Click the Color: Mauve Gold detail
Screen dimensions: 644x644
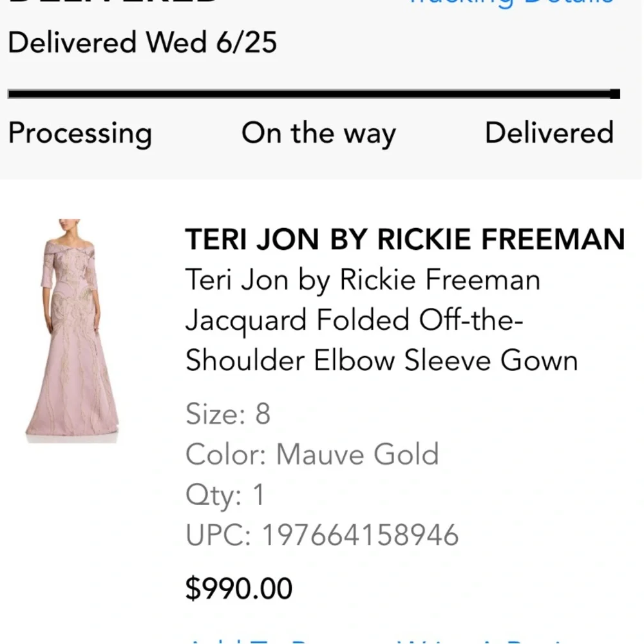(312, 454)
